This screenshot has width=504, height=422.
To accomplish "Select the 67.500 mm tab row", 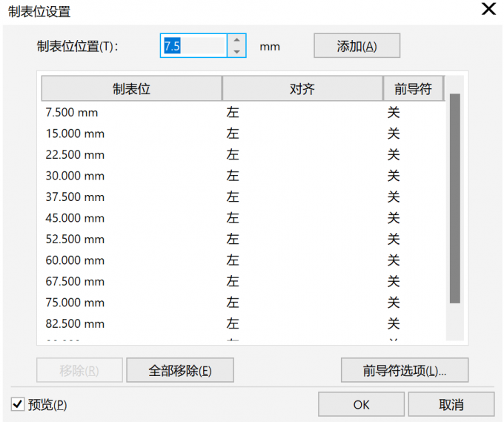I will [x=243, y=281].
